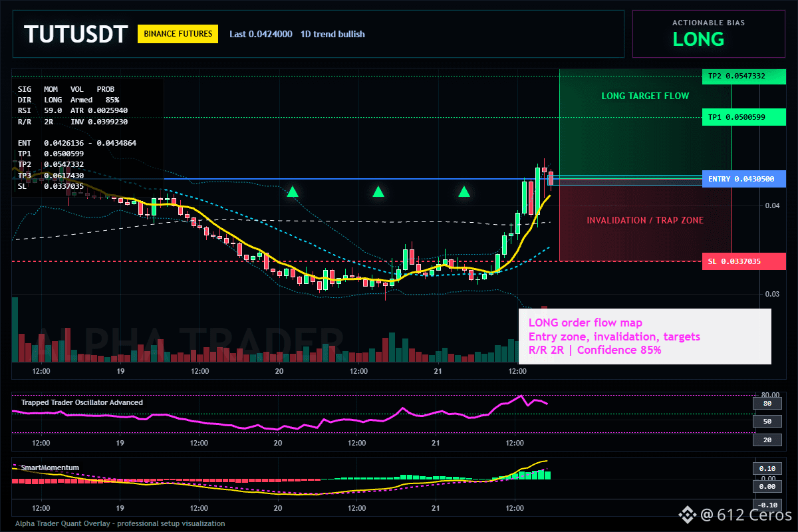798x532 pixels.
Task: Click the SmartMomentum panel title
Action: tap(50, 467)
